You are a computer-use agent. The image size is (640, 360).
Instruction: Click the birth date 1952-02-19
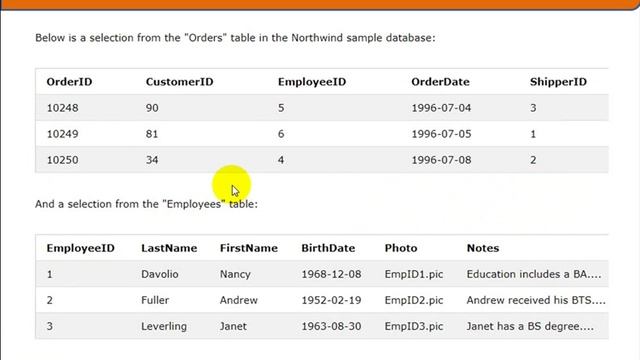pos(331,300)
